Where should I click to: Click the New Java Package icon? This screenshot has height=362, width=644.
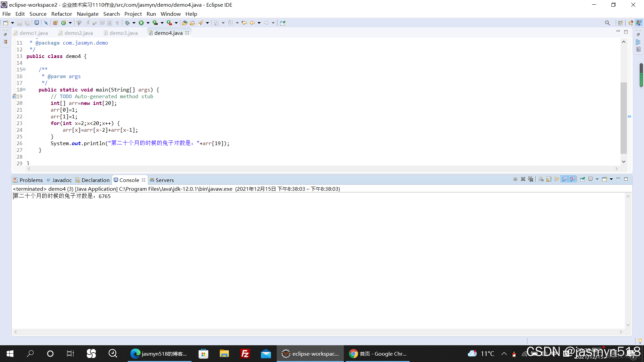point(56,23)
